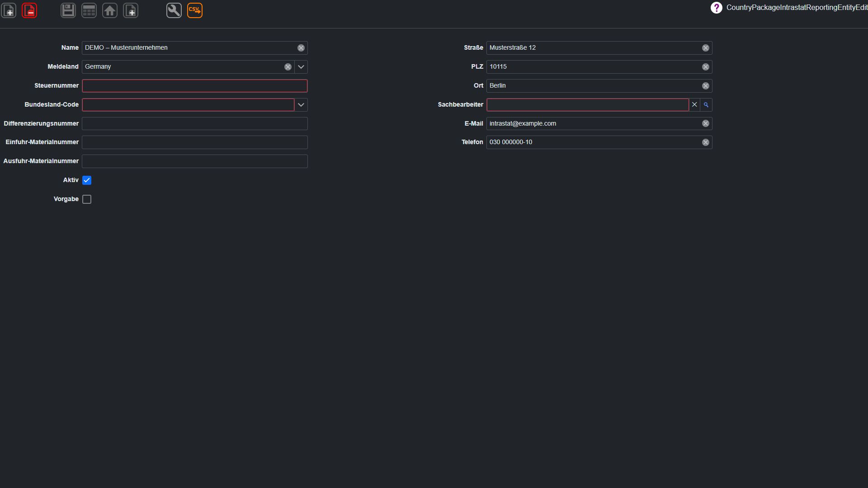
Task: Click the Einfuhr-Materialnummer input field
Action: point(195,142)
